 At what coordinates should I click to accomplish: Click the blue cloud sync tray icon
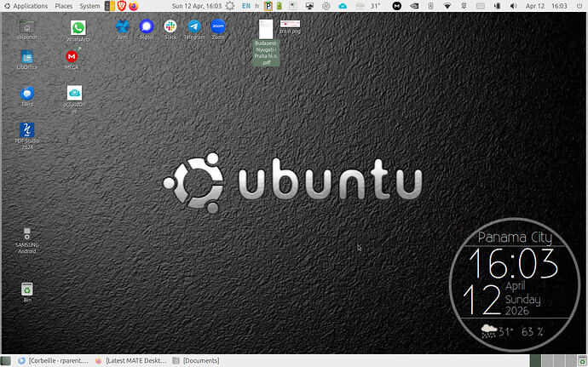(343, 6)
